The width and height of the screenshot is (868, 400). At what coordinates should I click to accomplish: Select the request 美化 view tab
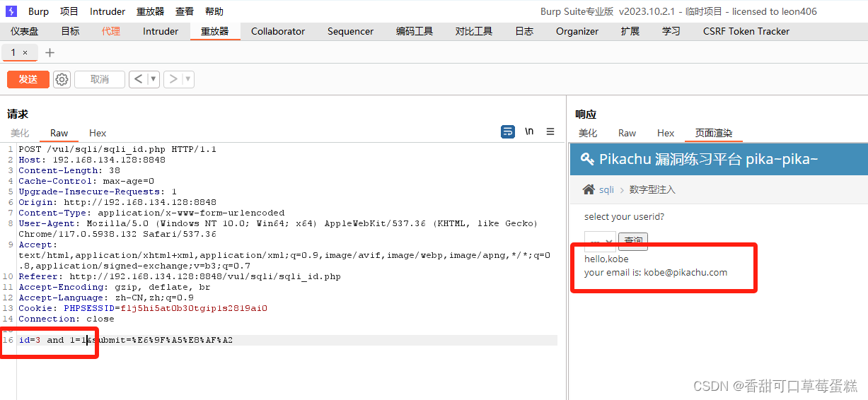coord(20,133)
